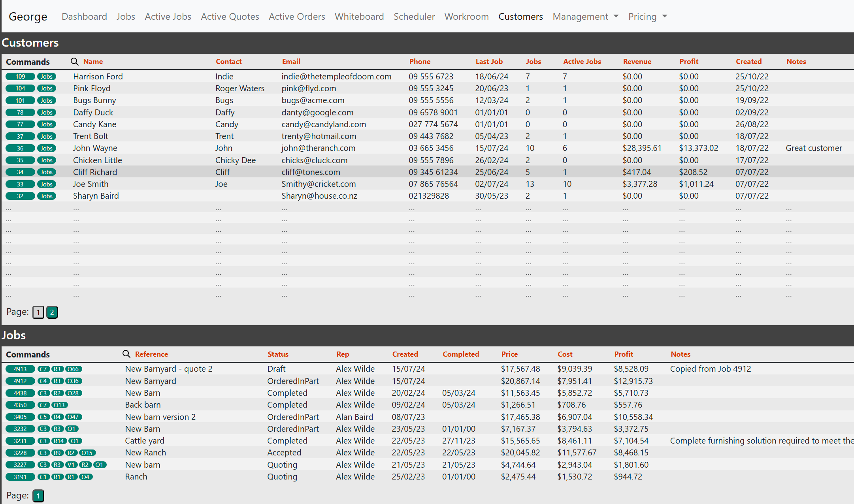Click the R14 badge on Cattle yard job
Screen dimensions: 854x504
pos(59,441)
